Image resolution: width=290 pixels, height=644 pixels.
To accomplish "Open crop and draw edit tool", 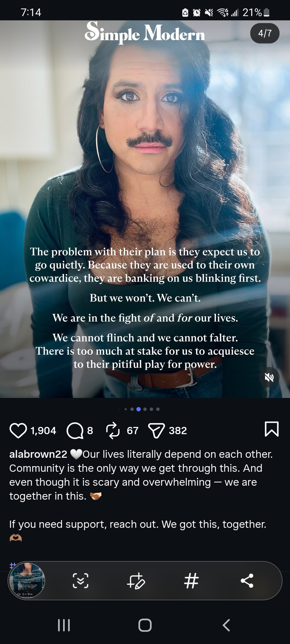I will (136, 581).
